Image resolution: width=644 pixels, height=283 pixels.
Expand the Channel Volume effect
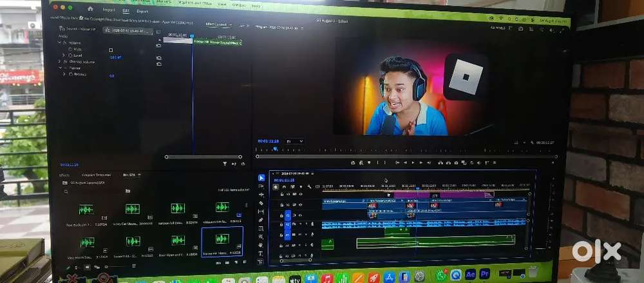tap(60, 62)
